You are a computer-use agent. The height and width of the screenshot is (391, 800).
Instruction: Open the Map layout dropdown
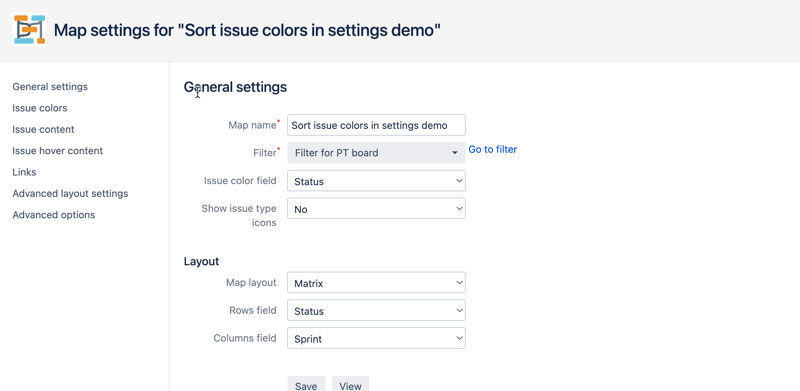coord(376,282)
